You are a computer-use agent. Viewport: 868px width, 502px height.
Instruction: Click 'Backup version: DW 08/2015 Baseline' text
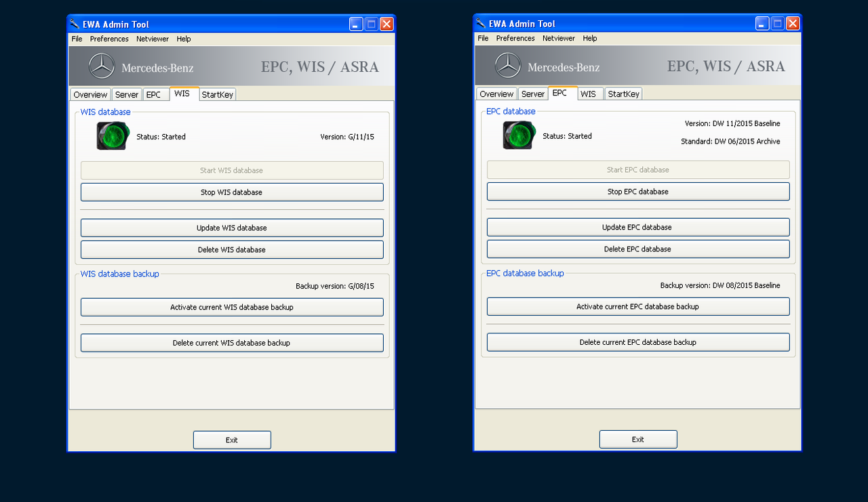(x=720, y=286)
